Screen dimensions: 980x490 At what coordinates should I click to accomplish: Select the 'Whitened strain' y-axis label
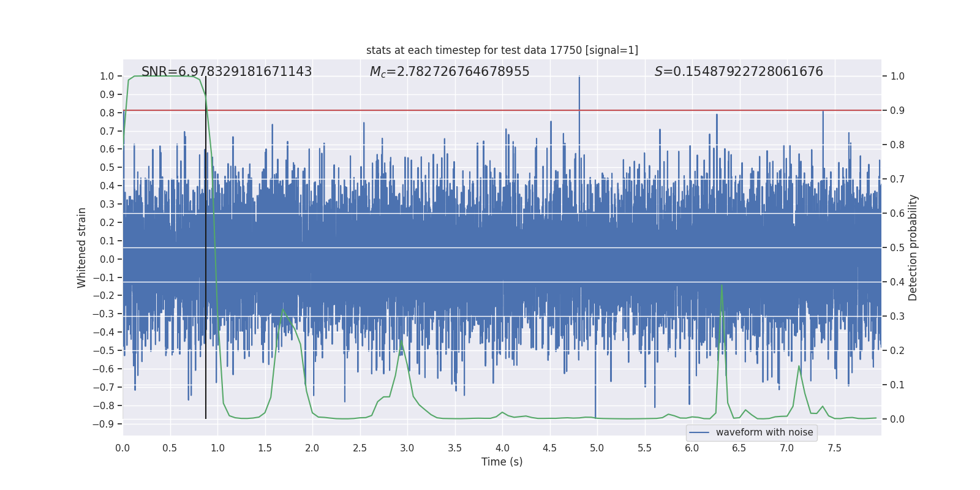pos(81,247)
